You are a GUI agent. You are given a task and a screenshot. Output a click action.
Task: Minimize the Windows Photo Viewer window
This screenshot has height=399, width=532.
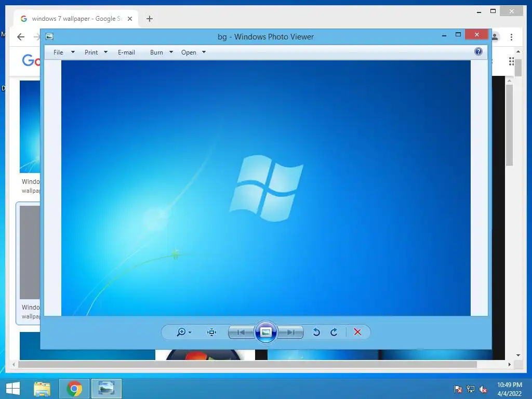point(444,35)
